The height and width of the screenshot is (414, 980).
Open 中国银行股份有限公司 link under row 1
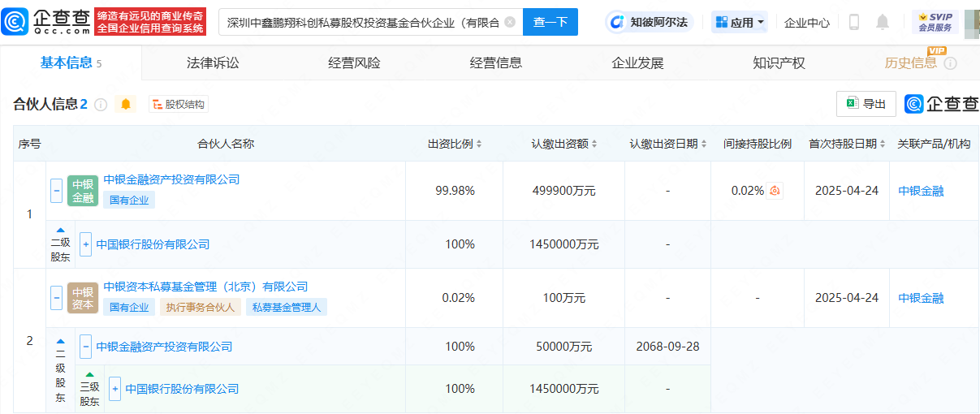pyautogui.click(x=153, y=244)
